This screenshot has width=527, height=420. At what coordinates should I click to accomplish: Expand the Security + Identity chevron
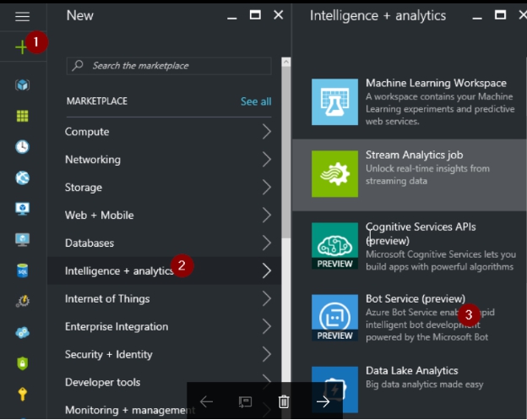267,354
